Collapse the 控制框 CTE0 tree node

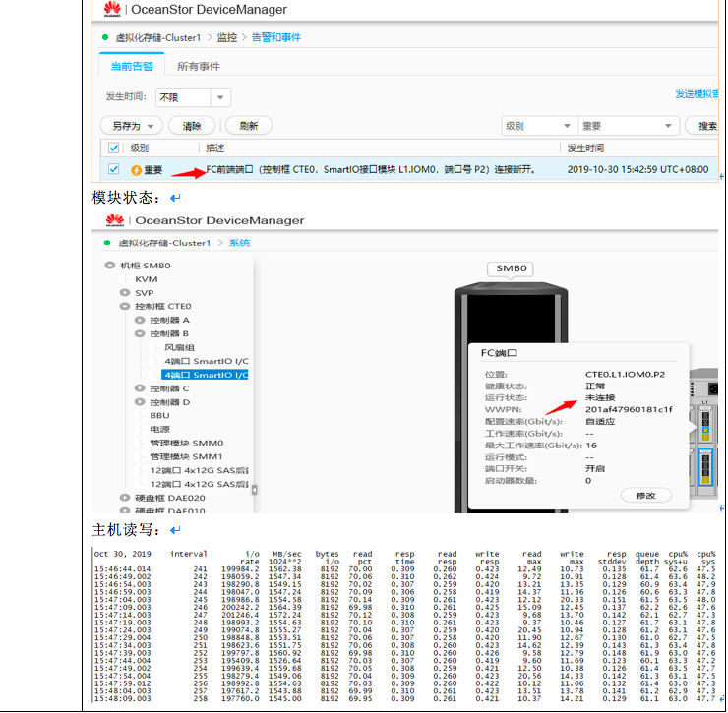coord(125,306)
